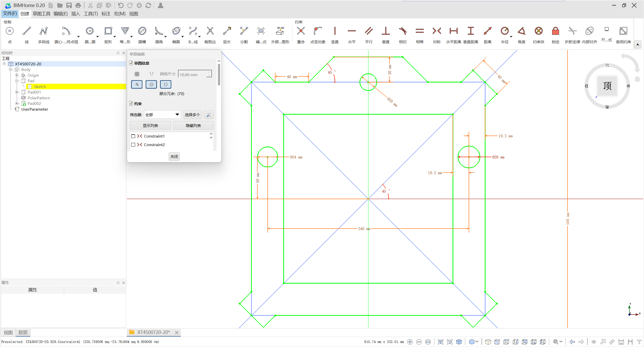
Task: Select the Sketch item in the tree
Action: click(x=40, y=86)
